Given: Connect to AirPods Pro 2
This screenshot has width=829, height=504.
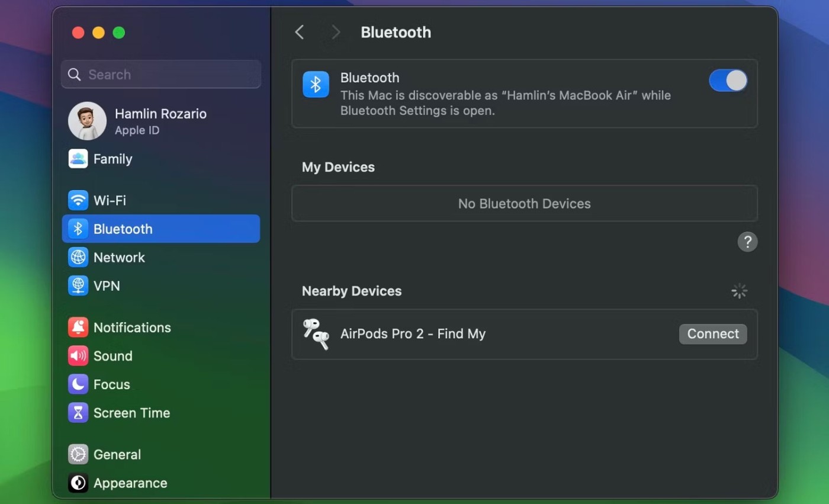Looking at the screenshot, I should [x=712, y=334].
